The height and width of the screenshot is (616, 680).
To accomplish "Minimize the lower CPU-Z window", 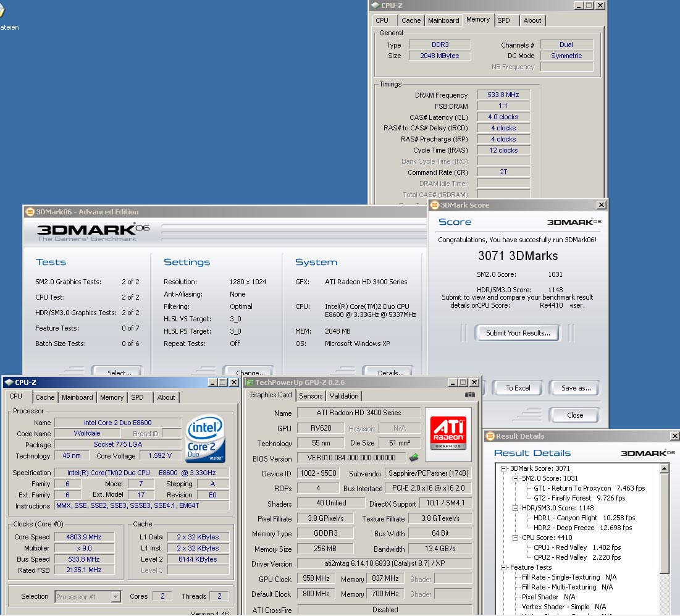I will [x=212, y=382].
